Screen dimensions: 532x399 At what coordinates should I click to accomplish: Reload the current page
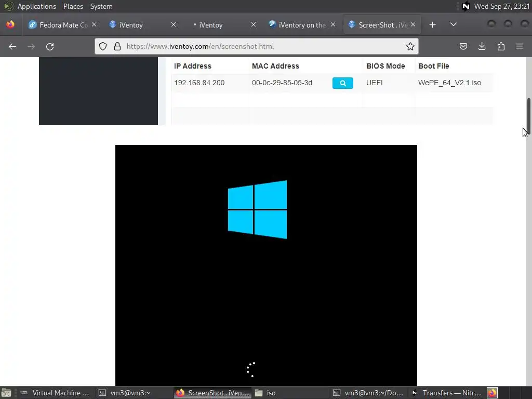coord(50,46)
